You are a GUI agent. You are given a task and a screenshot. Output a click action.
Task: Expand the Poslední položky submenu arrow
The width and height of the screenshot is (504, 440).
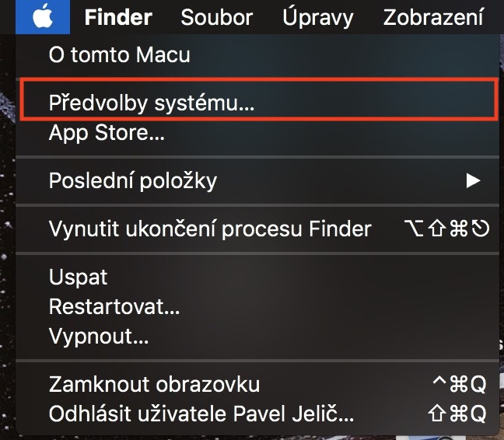coord(472,181)
